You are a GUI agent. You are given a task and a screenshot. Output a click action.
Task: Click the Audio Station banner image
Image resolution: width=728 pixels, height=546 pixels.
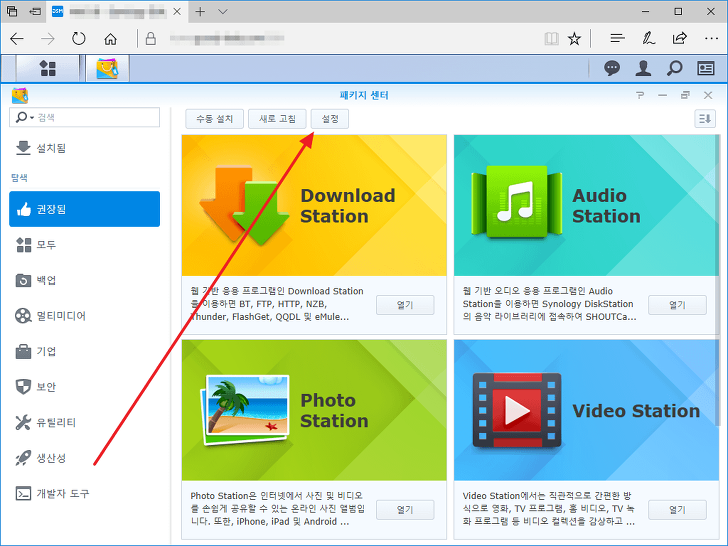click(x=586, y=206)
